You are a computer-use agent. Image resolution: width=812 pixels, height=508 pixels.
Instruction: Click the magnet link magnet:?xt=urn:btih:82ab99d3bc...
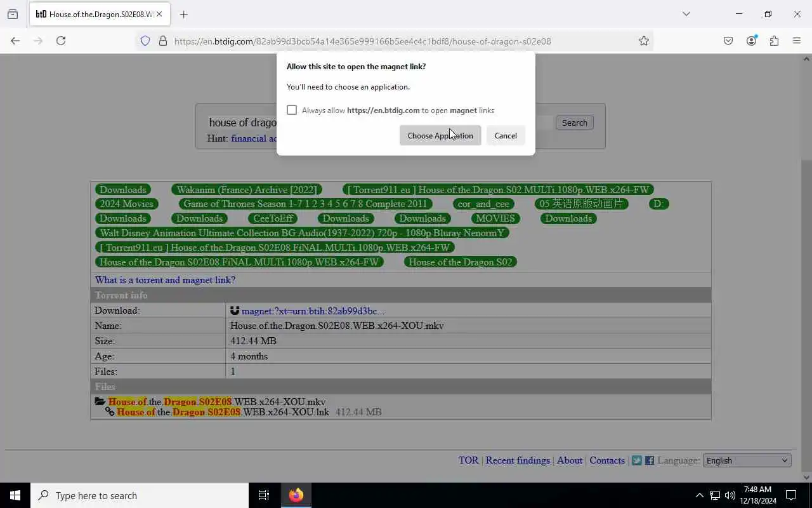point(313,311)
